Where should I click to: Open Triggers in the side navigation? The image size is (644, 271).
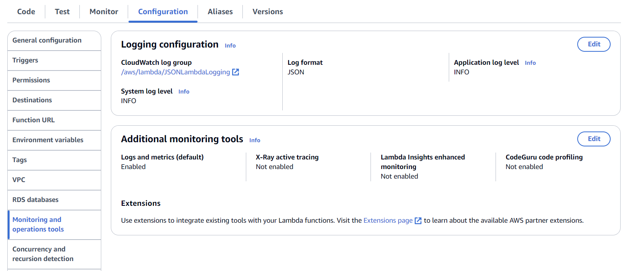click(x=25, y=60)
